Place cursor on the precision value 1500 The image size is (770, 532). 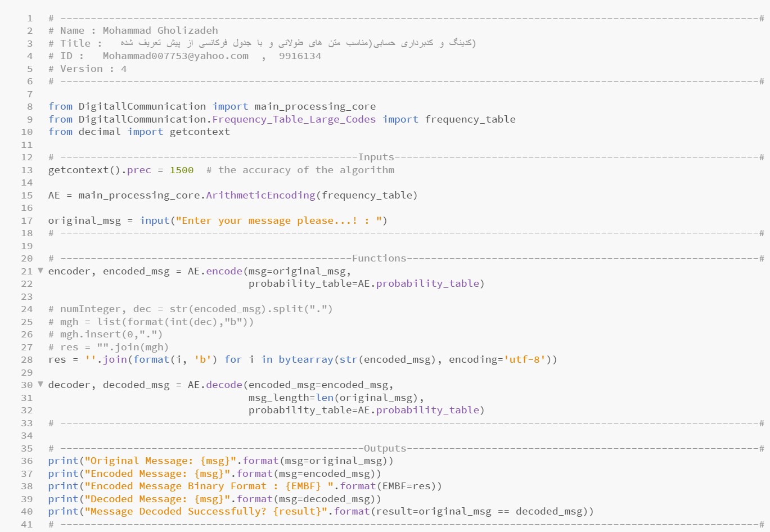pyautogui.click(x=181, y=170)
